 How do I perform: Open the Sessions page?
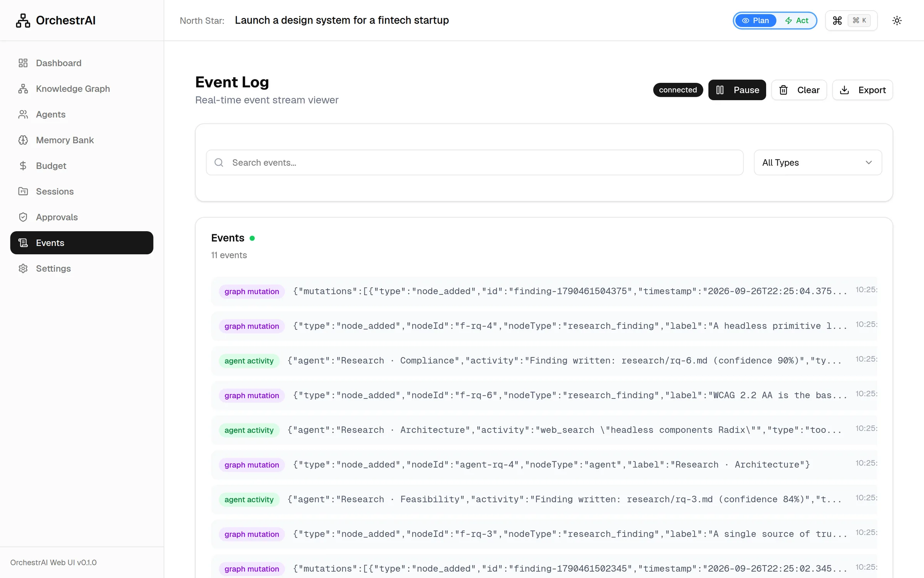click(82, 192)
